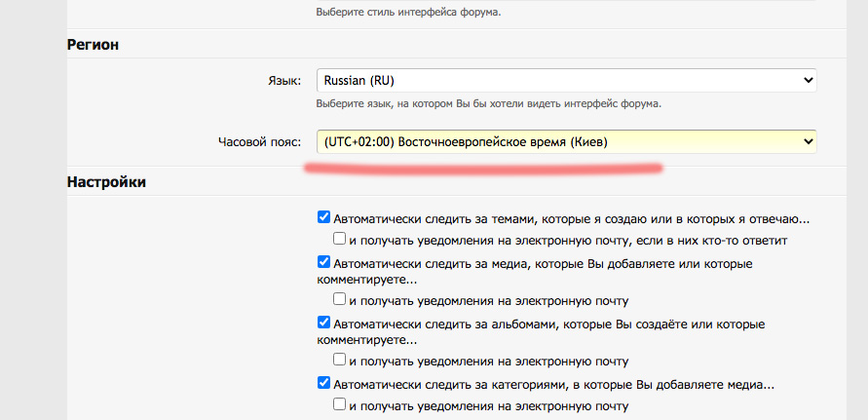Uncheck auto-follow for media you add or comment
The height and width of the screenshot is (420, 868).
click(324, 262)
